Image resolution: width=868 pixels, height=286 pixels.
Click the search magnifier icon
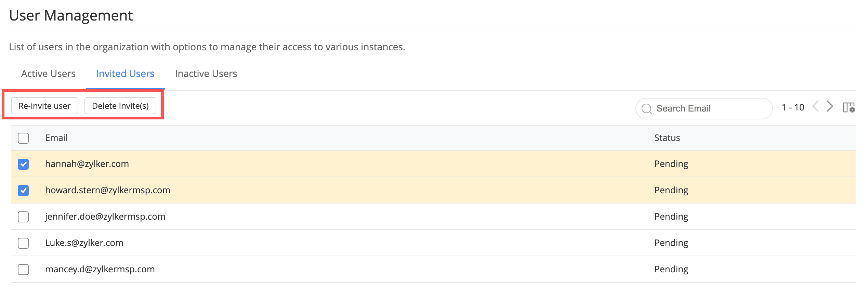pyautogui.click(x=646, y=109)
